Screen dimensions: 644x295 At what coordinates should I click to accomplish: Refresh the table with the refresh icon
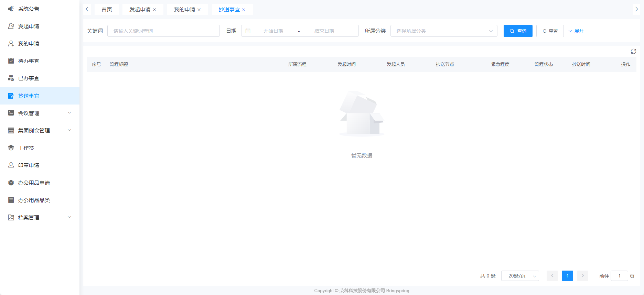tap(633, 51)
